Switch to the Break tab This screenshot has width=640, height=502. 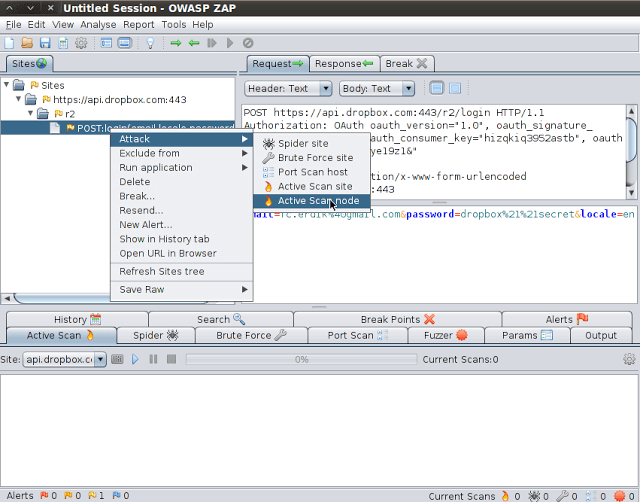(x=406, y=64)
